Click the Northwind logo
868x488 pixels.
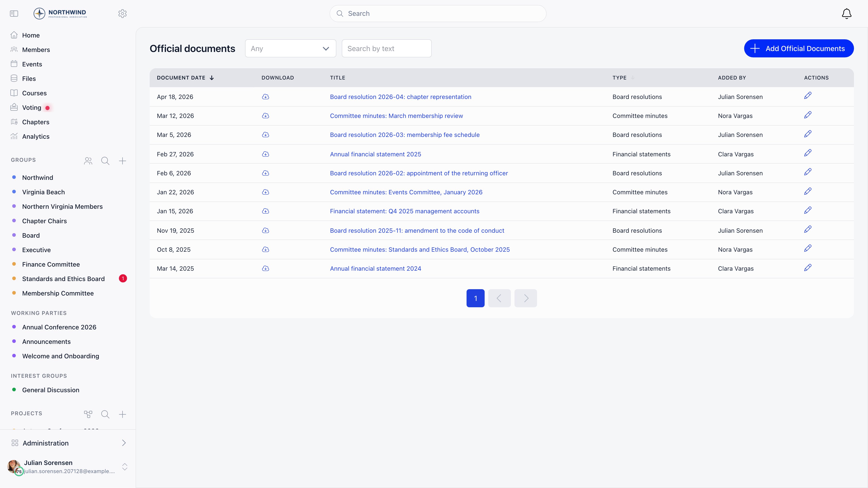60,14
